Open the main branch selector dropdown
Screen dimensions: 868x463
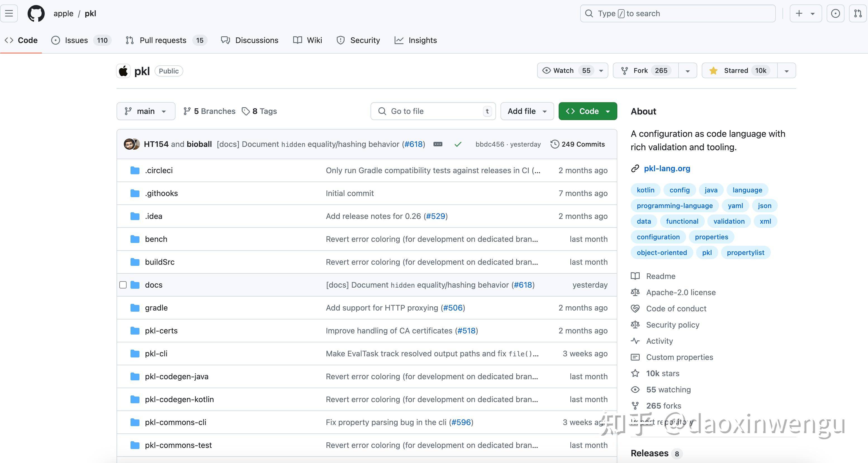coord(146,111)
